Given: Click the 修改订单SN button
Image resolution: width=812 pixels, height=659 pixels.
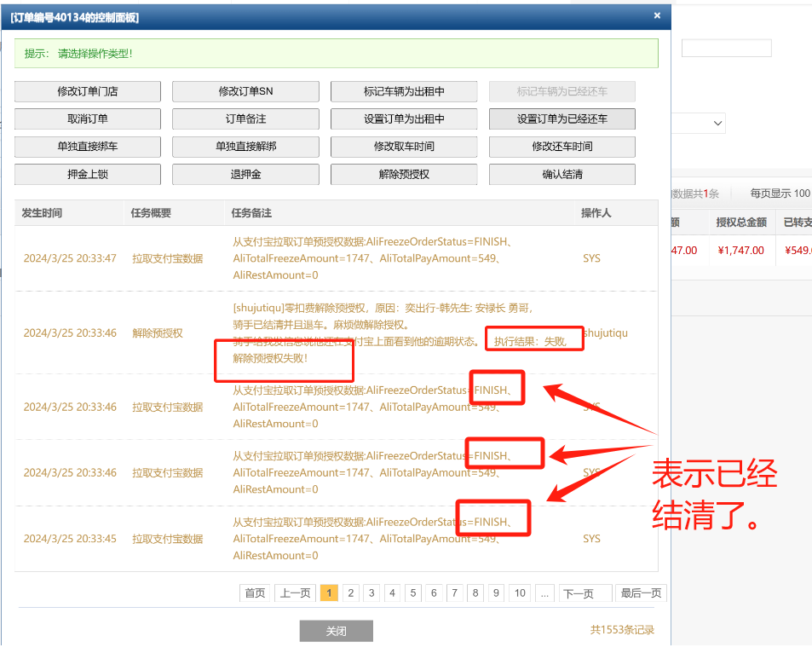Looking at the screenshot, I should click(x=245, y=91).
